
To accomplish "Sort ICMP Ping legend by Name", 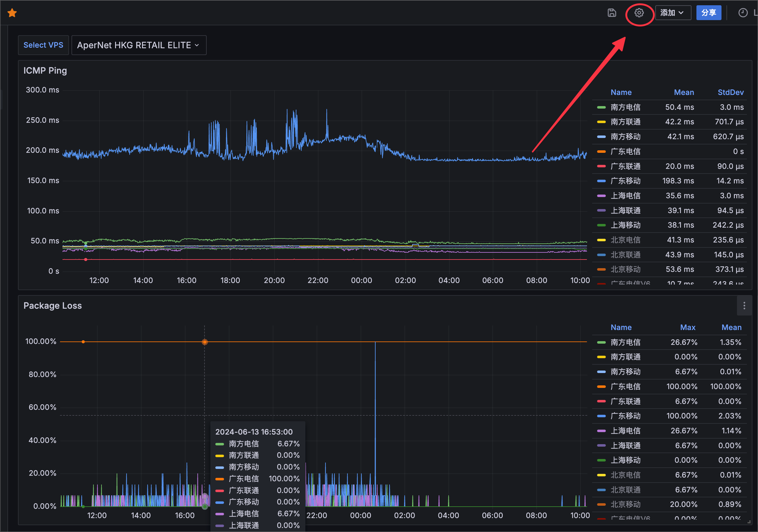I will pyautogui.click(x=621, y=92).
